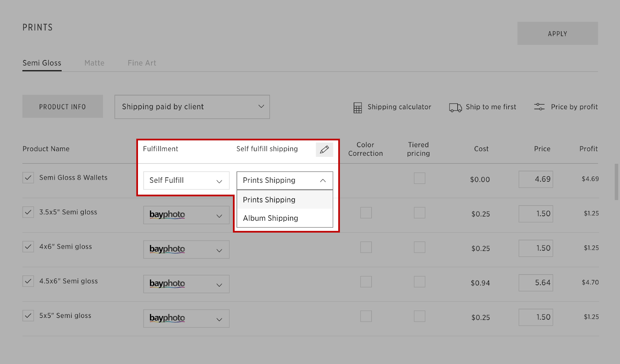This screenshot has width=620, height=364.
Task: Open bayphoto dropdown for 4x6" Semi gloss
Action: pos(186,249)
